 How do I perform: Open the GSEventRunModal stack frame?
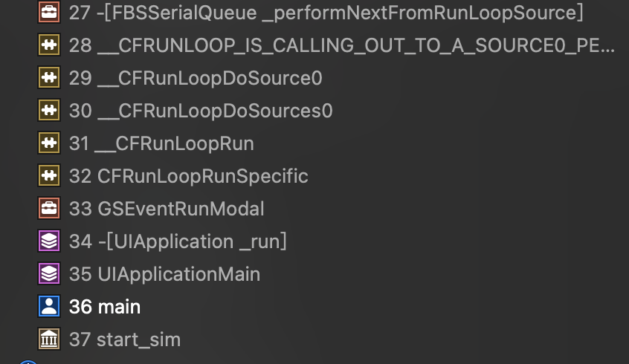point(167,209)
